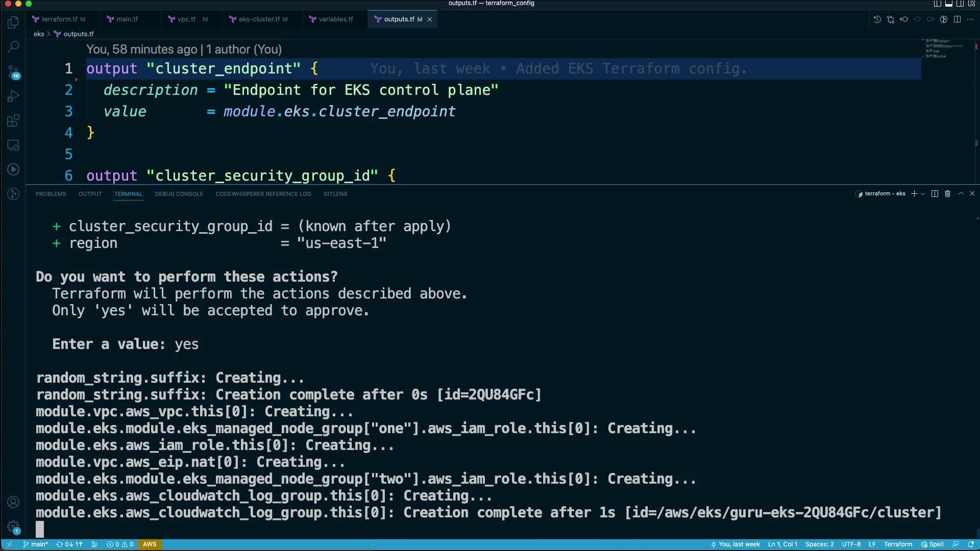Open the Search view in activity bar
Screen dimensions: 980x551
(x=13, y=47)
